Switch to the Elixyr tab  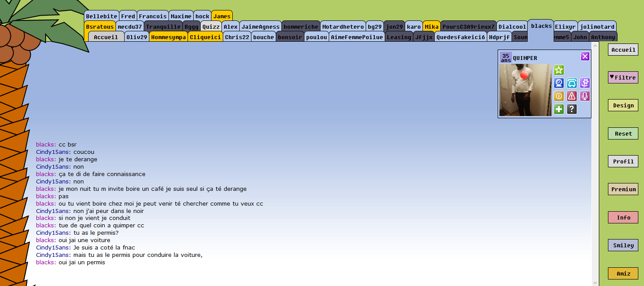565,27
